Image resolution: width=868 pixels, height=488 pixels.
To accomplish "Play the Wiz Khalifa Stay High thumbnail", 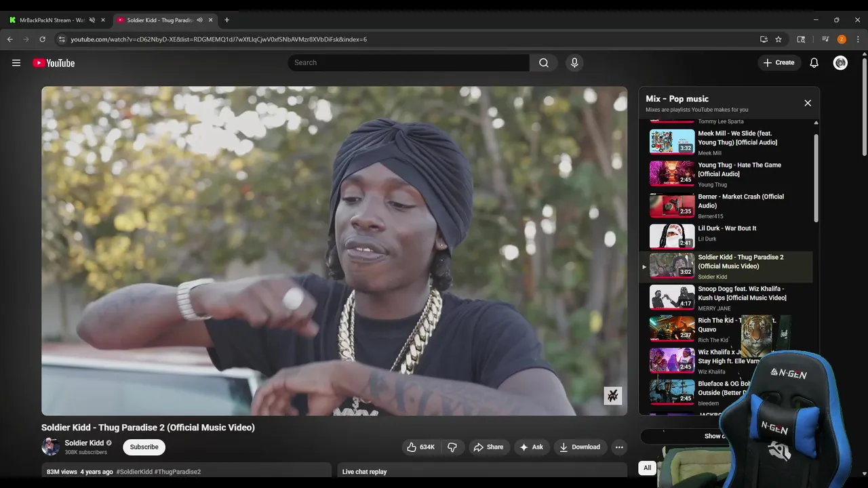I will point(672,361).
